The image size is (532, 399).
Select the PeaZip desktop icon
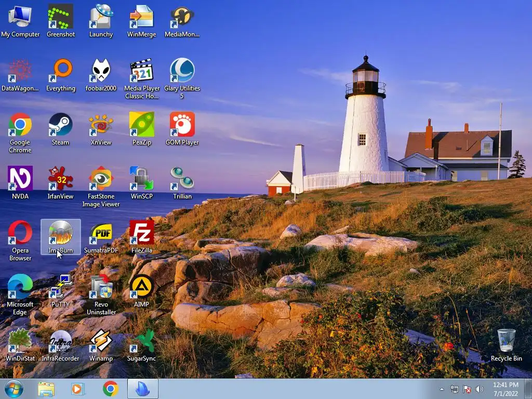tap(141, 129)
